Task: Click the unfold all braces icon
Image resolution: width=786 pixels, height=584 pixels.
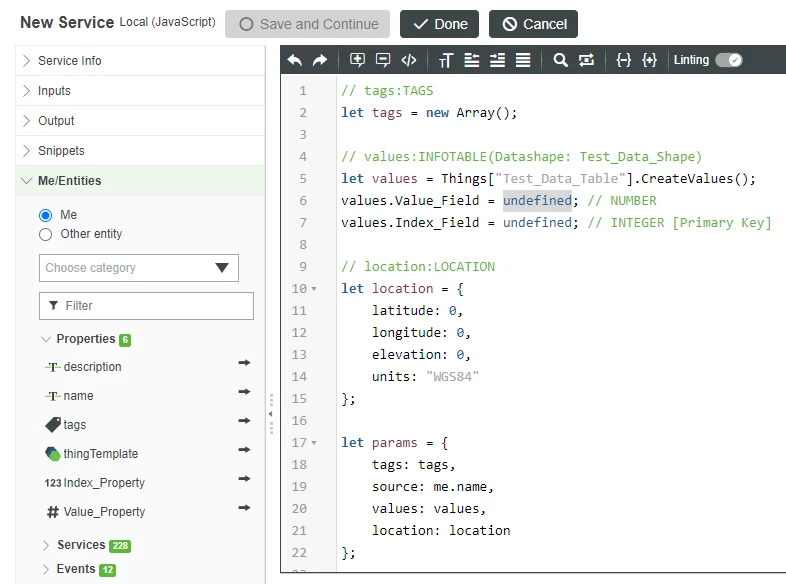Action: point(649,60)
